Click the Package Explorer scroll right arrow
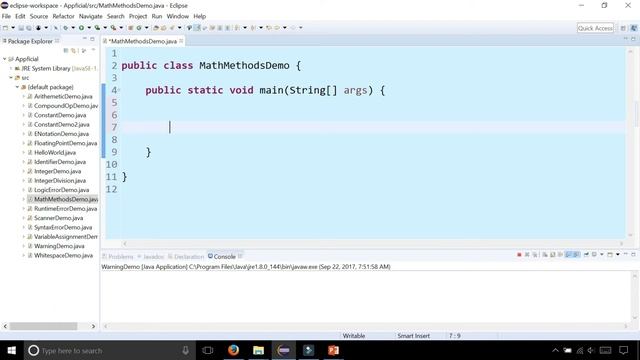640x360 pixels. (x=93, y=326)
